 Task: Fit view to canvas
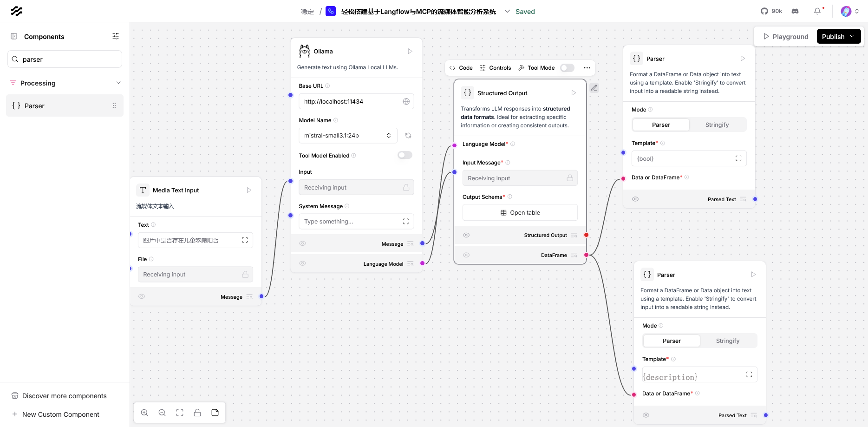click(180, 413)
